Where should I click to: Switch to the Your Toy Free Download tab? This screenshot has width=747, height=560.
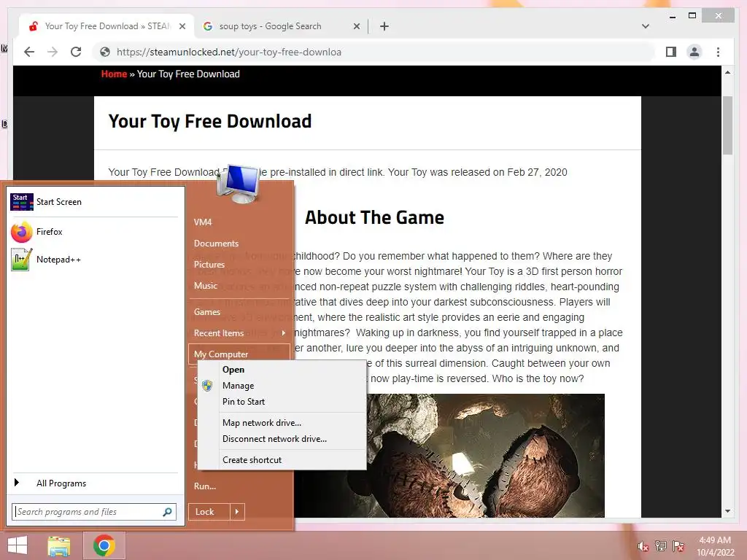[x=107, y=26]
